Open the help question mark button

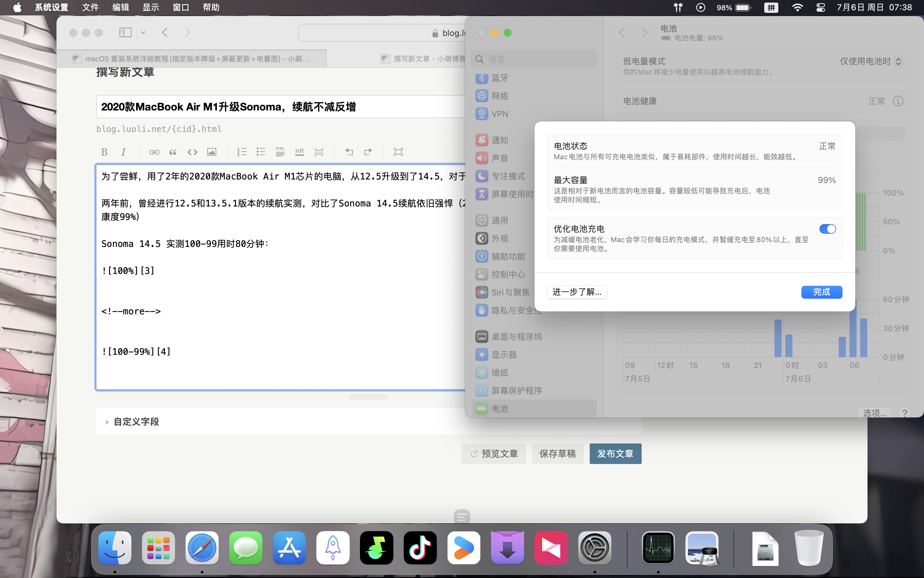click(x=904, y=413)
